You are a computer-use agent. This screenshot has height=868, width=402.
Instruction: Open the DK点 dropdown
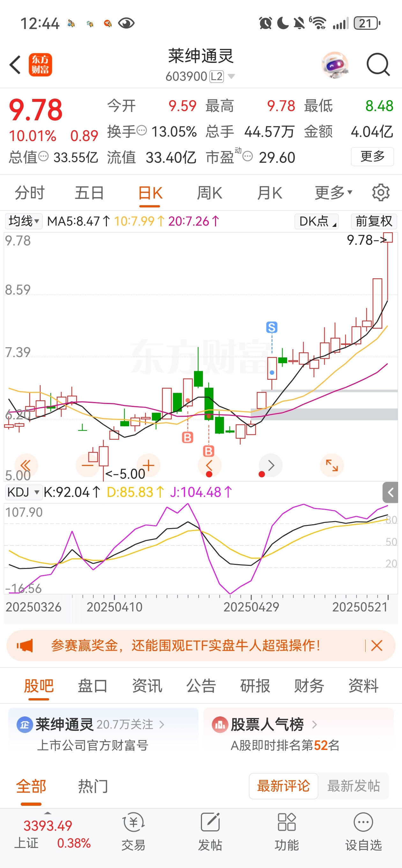point(316,221)
